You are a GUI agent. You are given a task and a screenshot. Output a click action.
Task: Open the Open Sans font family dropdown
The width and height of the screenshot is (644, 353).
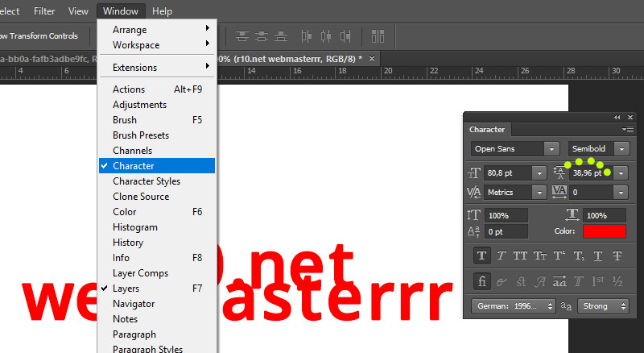[x=551, y=149]
